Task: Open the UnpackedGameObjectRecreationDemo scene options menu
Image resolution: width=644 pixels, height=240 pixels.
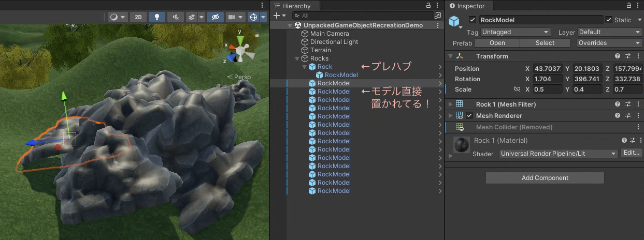Action: click(438, 25)
